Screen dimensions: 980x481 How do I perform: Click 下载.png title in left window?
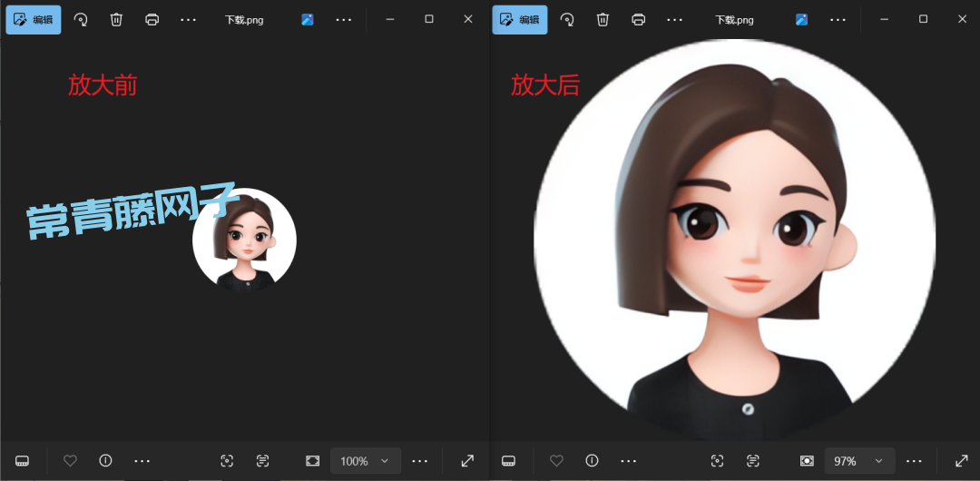point(244,20)
